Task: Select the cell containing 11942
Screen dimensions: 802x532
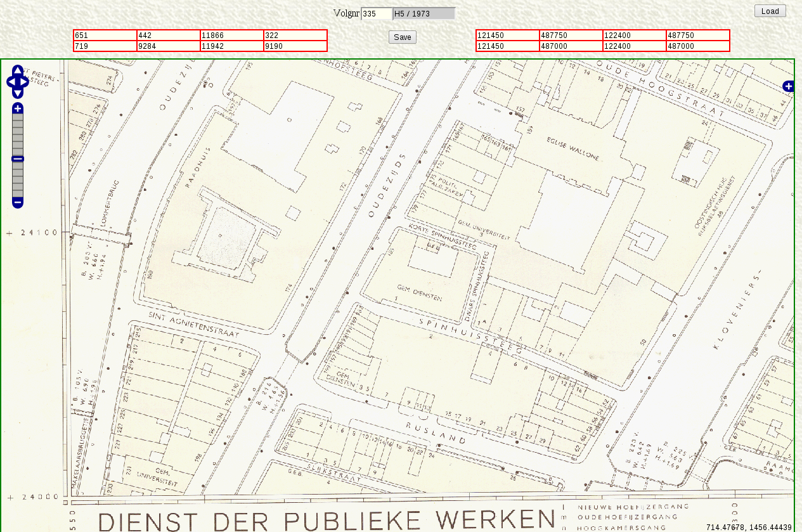Action: [x=232, y=46]
